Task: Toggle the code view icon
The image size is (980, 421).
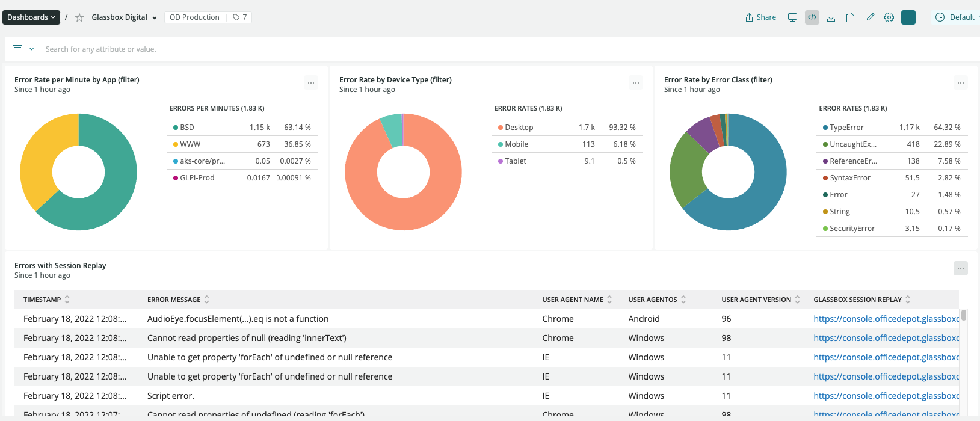Action: pos(812,17)
